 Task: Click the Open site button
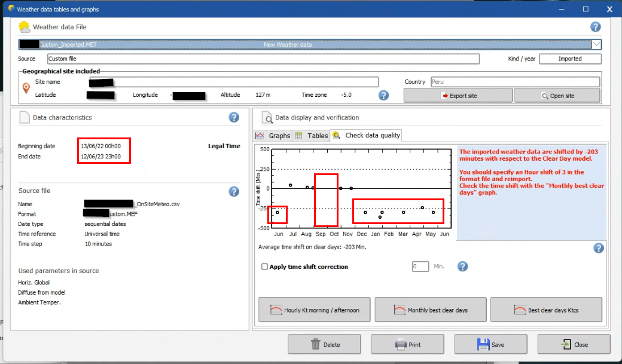[x=557, y=96]
